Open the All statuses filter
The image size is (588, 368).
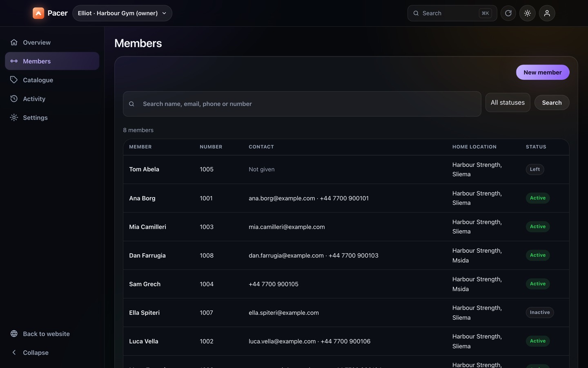pyautogui.click(x=508, y=103)
